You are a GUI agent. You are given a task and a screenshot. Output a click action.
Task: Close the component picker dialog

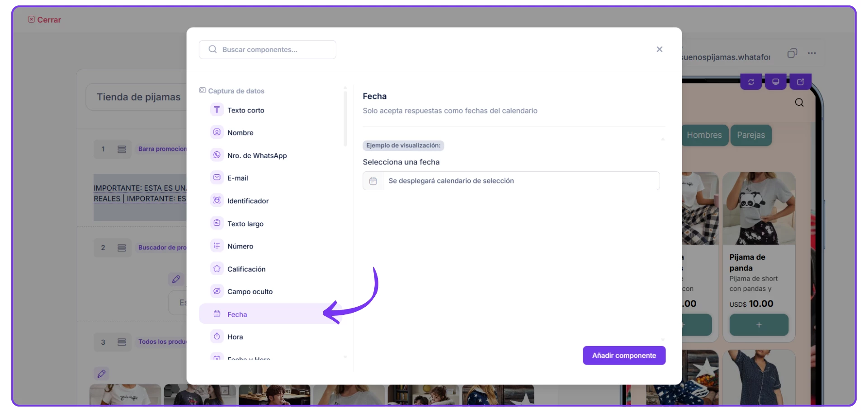(659, 49)
